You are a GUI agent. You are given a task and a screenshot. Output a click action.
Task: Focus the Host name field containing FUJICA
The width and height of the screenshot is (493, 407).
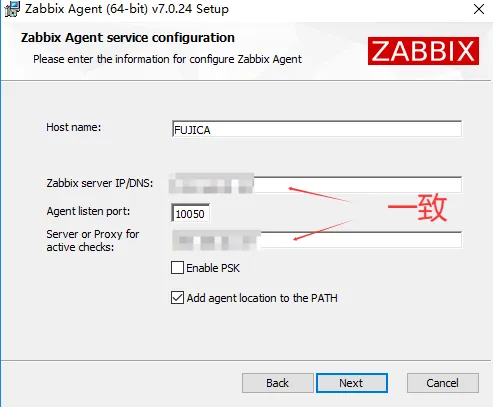[317, 129]
